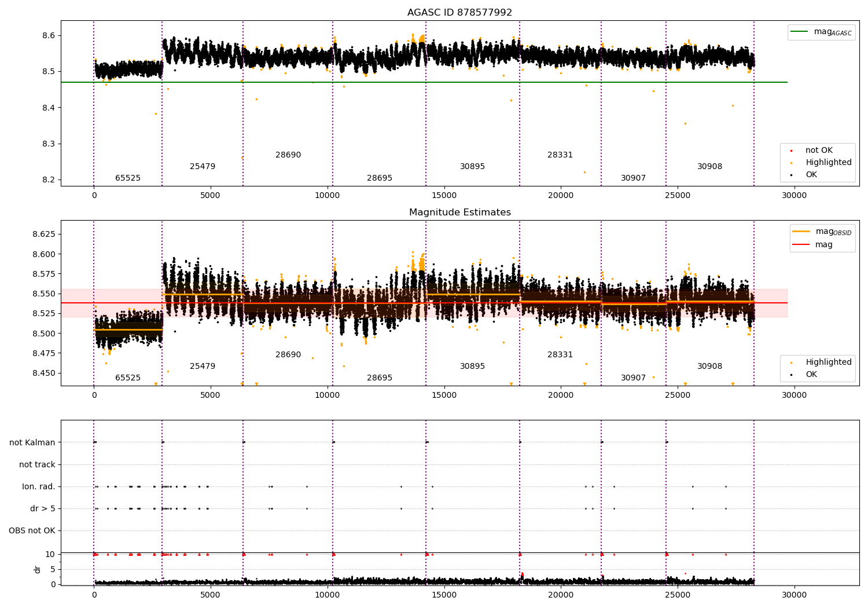Image resolution: width=868 pixels, height=608 pixels.
Task: Select the mag OBSID legend label
Action: point(833,232)
